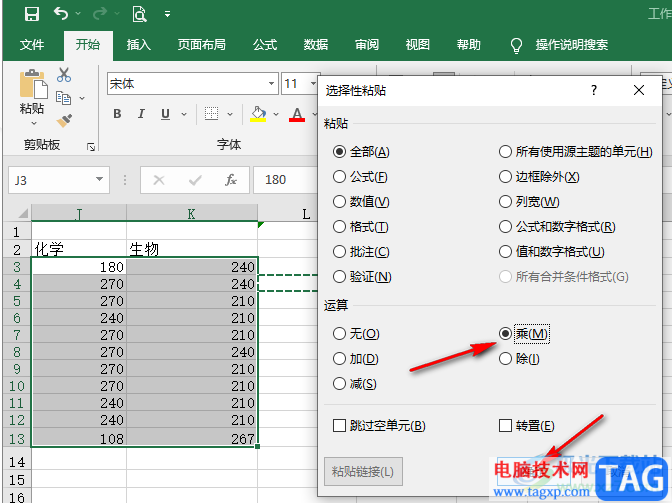Click the formula bar showing 180
The width and height of the screenshot is (672, 503).
click(285, 180)
